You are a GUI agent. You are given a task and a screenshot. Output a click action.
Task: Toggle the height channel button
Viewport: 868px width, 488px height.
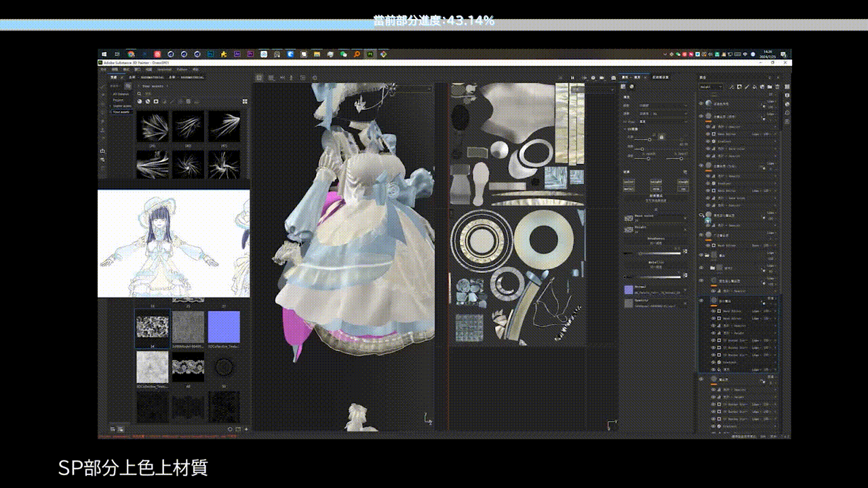pyautogui.click(x=656, y=182)
